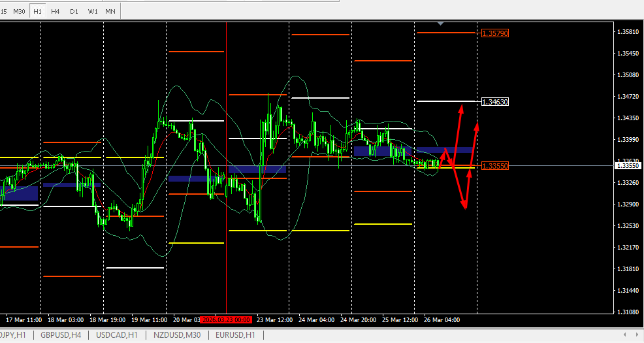Click the 1.31440 price scale value

click(628, 291)
